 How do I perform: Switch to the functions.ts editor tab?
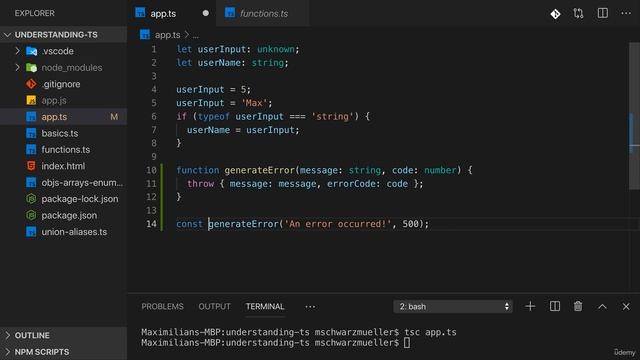[x=263, y=13]
